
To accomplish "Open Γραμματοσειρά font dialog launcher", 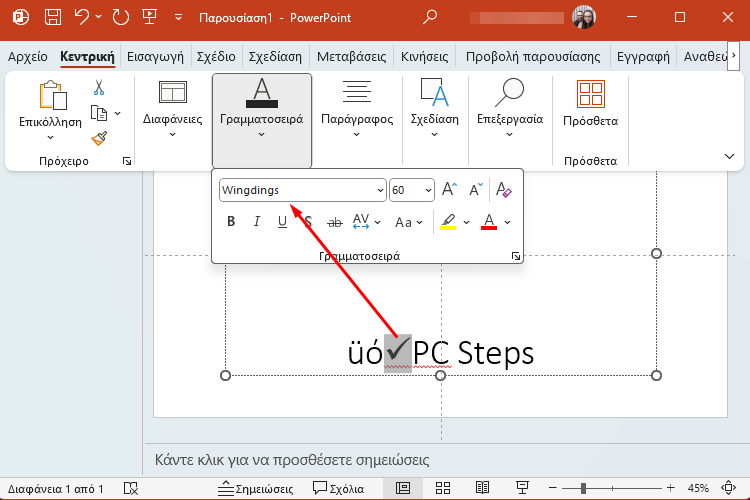I will pos(516,256).
